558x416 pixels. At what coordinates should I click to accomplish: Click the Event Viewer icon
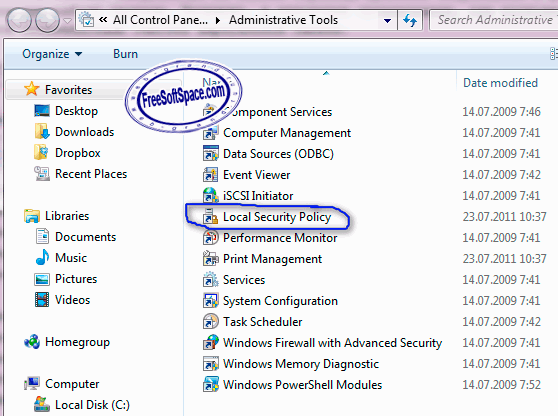pos(211,175)
